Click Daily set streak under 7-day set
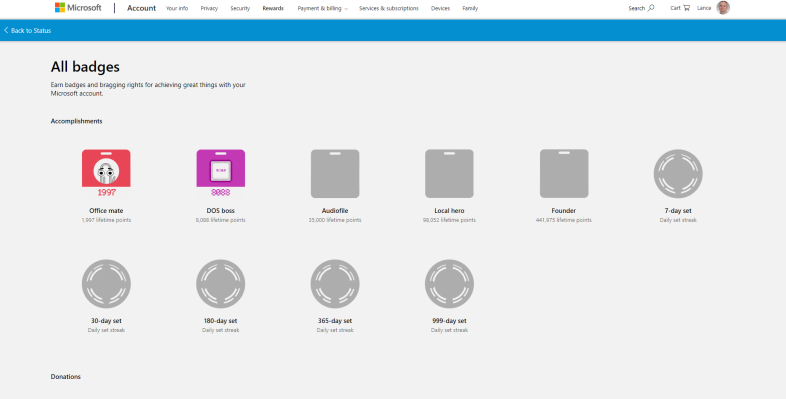This screenshot has width=786, height=399. pos(678,220)
